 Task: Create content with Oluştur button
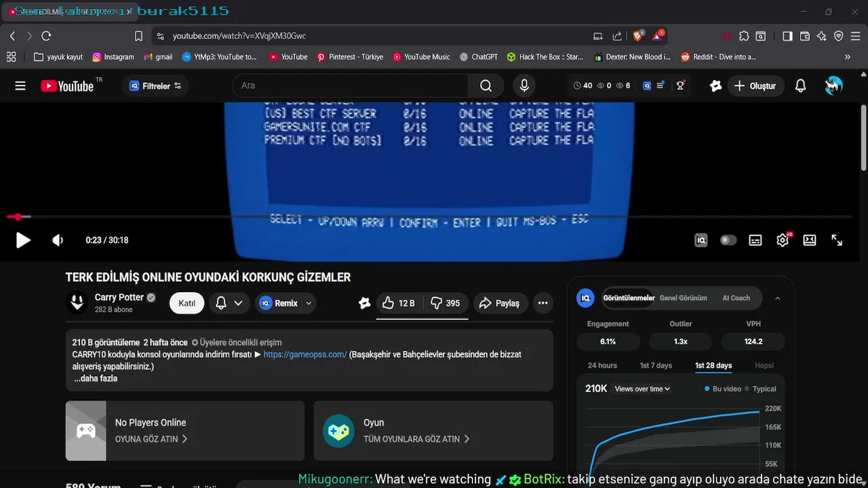[x=756, y=86]
